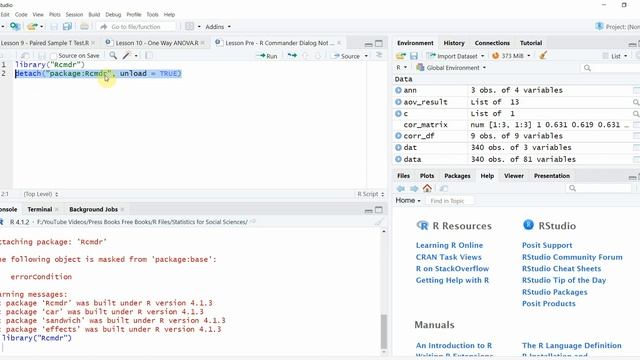The image size is (640, 360).
Task: Switch to History tab
Action: click(x=454, y=43)
